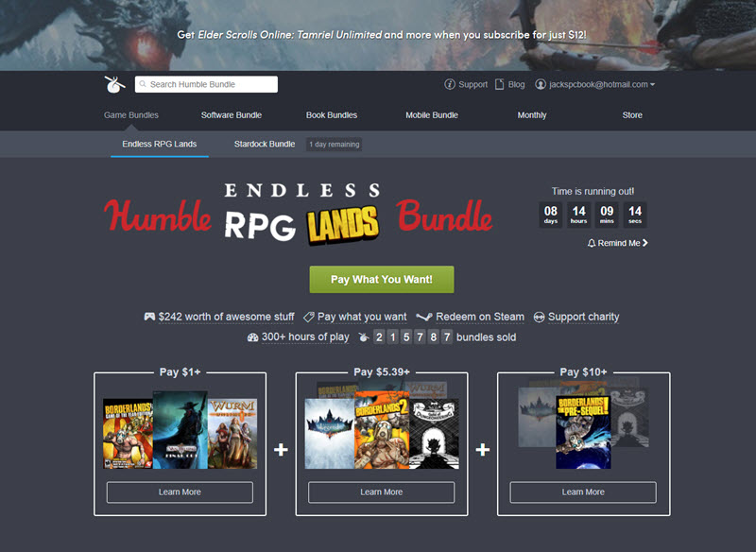Open Book Bundles section

pyautogui.click(x=332, y=115)
